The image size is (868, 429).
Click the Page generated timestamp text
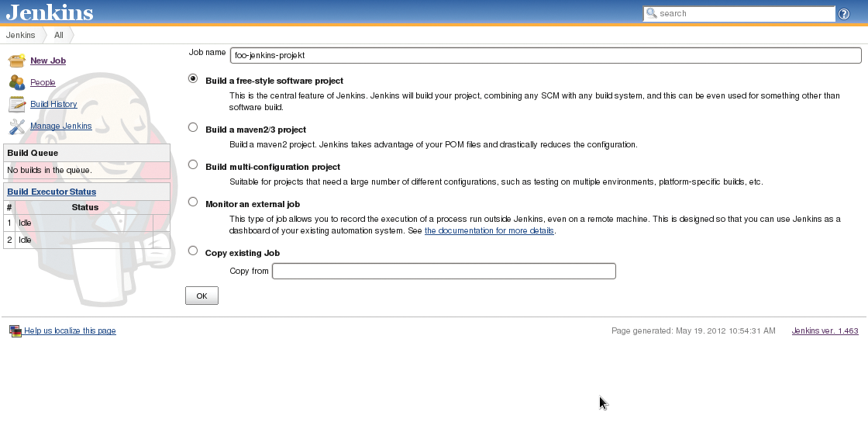(x=693, y=331)
